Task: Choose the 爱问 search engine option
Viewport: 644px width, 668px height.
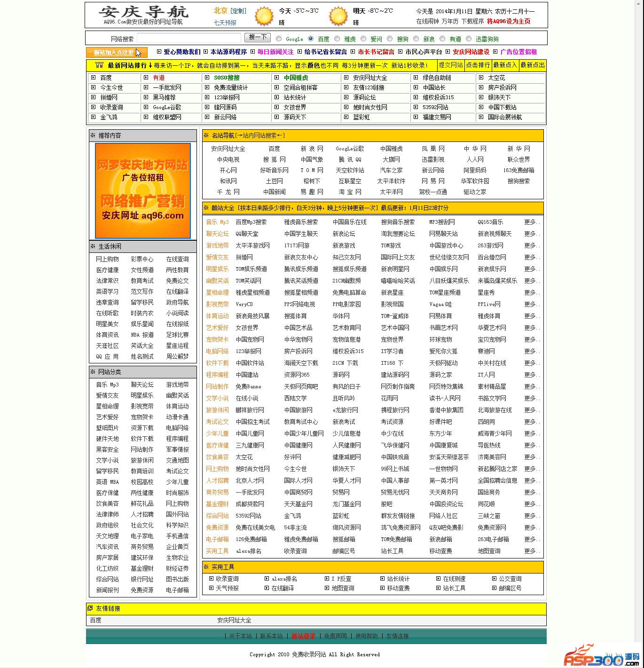Action: click(364, 39)
